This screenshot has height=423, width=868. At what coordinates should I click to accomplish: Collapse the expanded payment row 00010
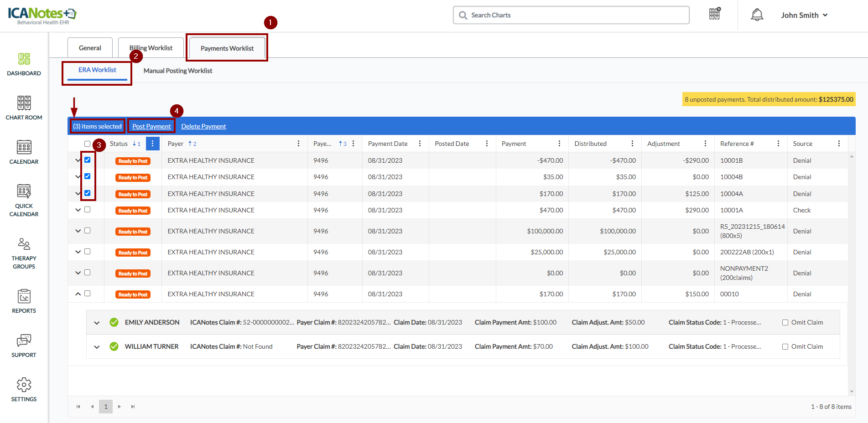coord(78,294)
